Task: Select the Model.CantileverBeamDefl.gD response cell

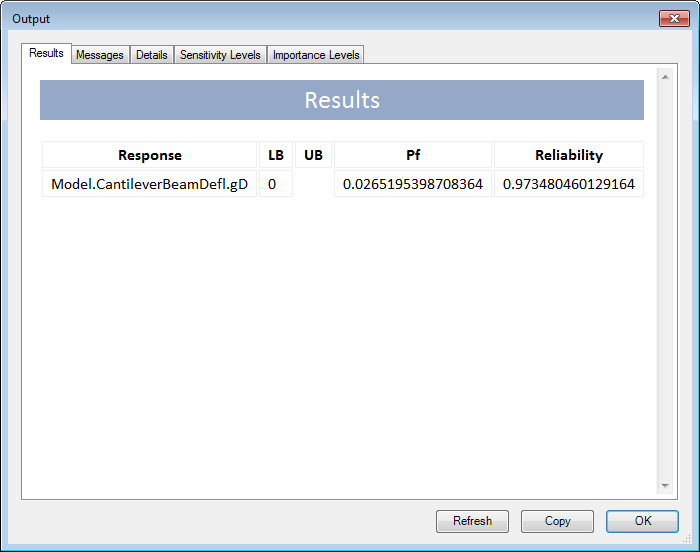Action: click(149, 184)
